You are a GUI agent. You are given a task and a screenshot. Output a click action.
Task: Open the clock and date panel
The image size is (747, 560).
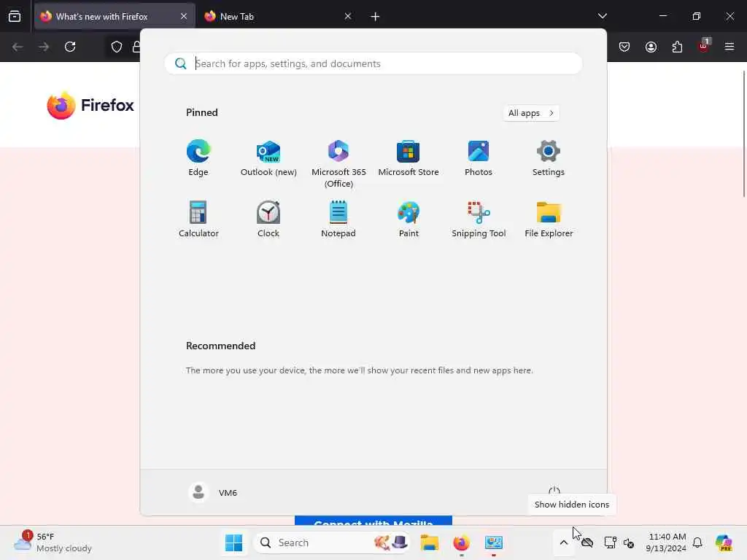[667, 542]
